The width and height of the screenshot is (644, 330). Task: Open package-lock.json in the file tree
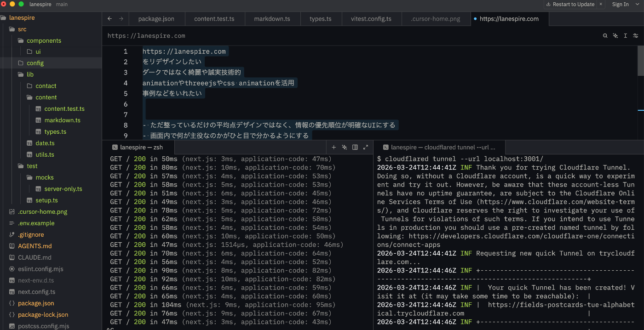pos(43,315)
